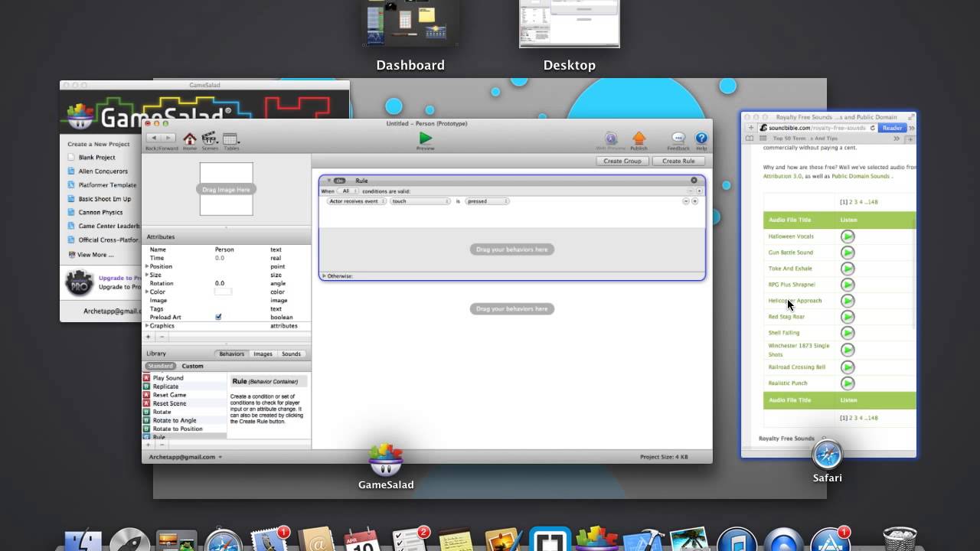This screenshot has width=980, height=551.
Task: Click the GameSalad app icon in Mission Control
Action: point(385,459)
